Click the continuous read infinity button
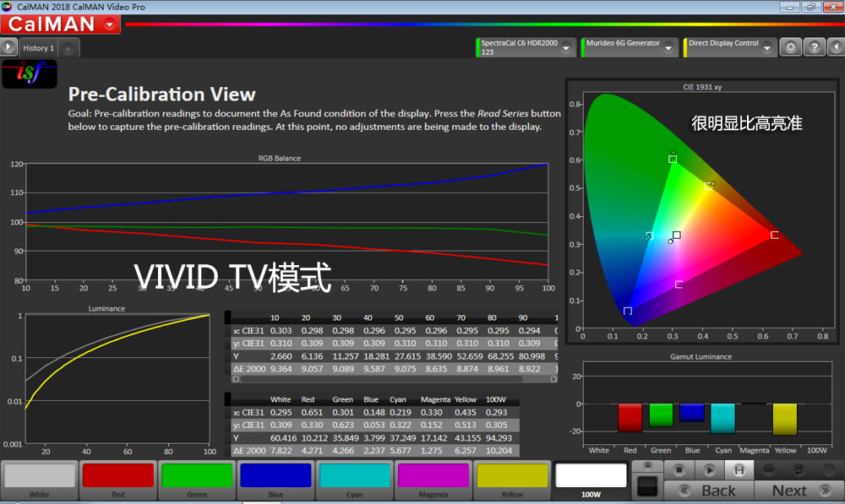This screenshot has width=845, height=504. (x=769, y=470)
